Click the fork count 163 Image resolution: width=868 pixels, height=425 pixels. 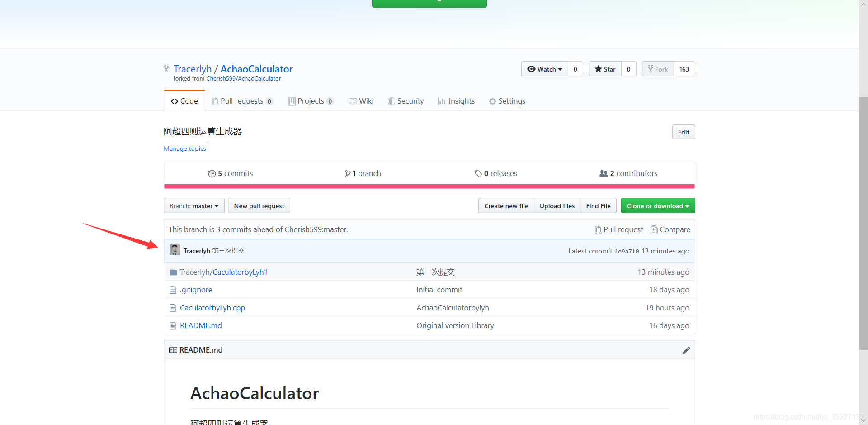(x=684, y=69)
